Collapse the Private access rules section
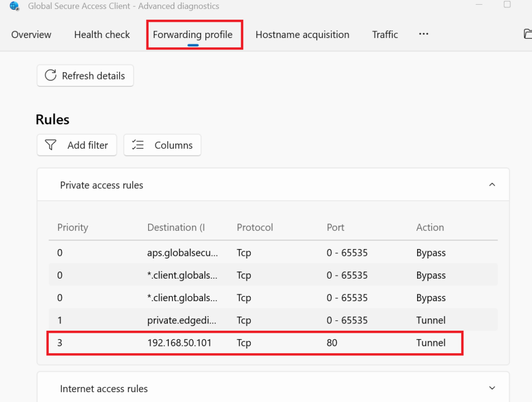Viewport: 532px width, 402px height. pyautogui.click(x=492, y=185)
